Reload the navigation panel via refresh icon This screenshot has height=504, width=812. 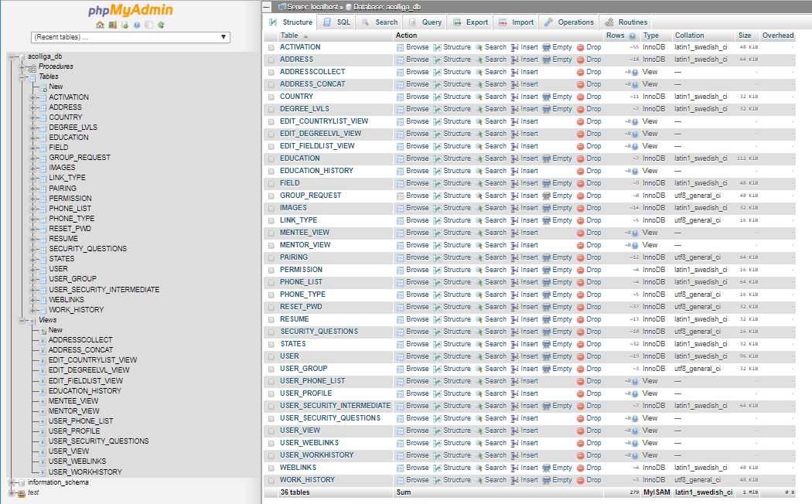tap(162, 25)
